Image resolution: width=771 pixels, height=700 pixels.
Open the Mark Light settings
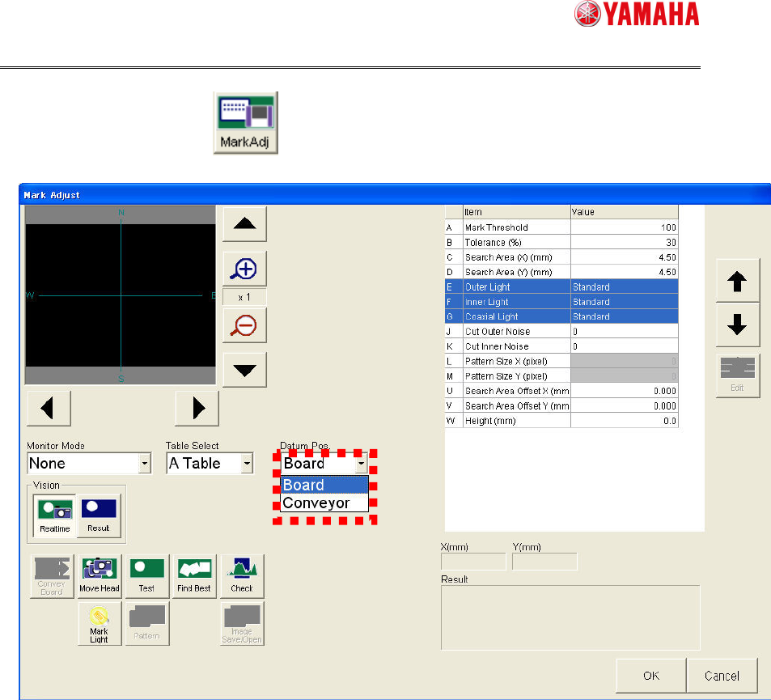(x=99, y=623)
